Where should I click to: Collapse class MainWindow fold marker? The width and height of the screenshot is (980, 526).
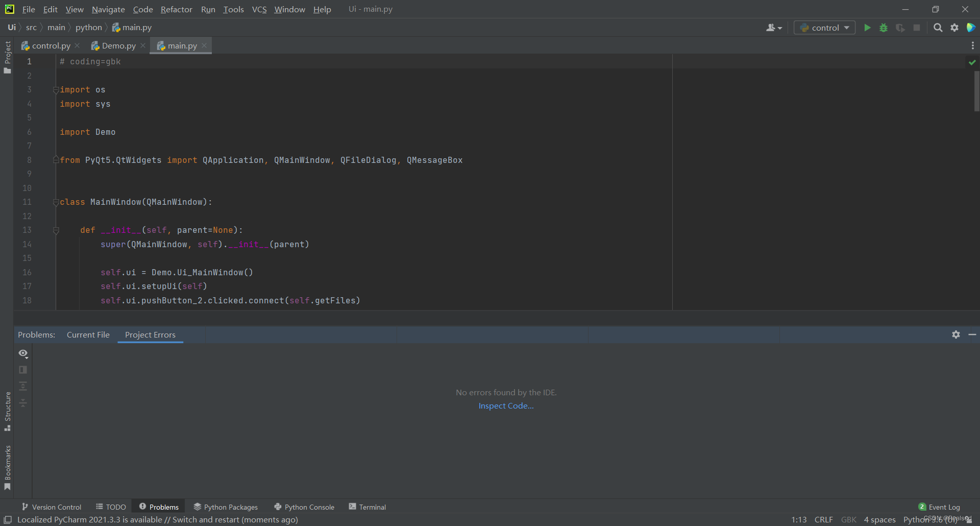tap(56, 202)
